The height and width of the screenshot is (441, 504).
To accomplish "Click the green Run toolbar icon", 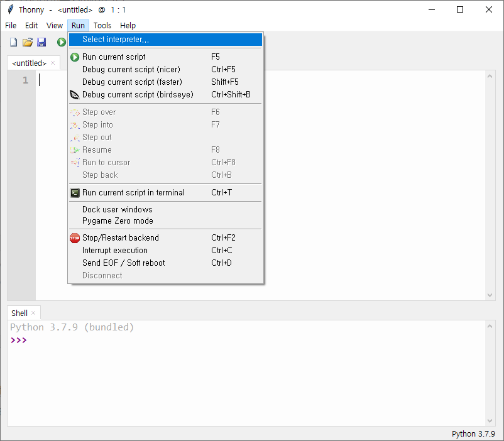I will click(62, 42).
